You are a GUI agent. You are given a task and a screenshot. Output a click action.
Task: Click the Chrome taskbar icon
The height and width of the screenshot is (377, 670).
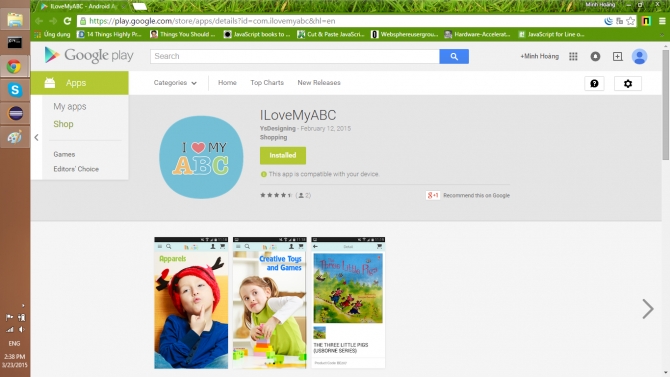(15, 66)
